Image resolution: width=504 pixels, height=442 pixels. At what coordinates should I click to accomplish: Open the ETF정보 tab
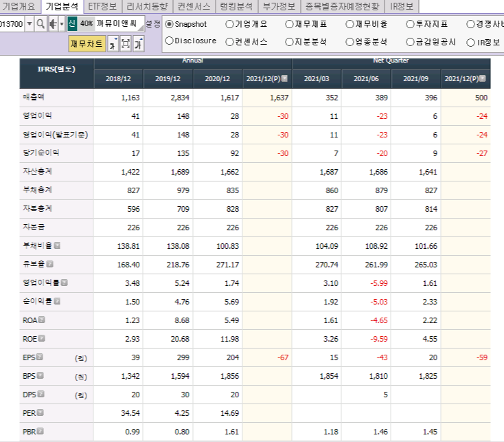pos(102,6)
